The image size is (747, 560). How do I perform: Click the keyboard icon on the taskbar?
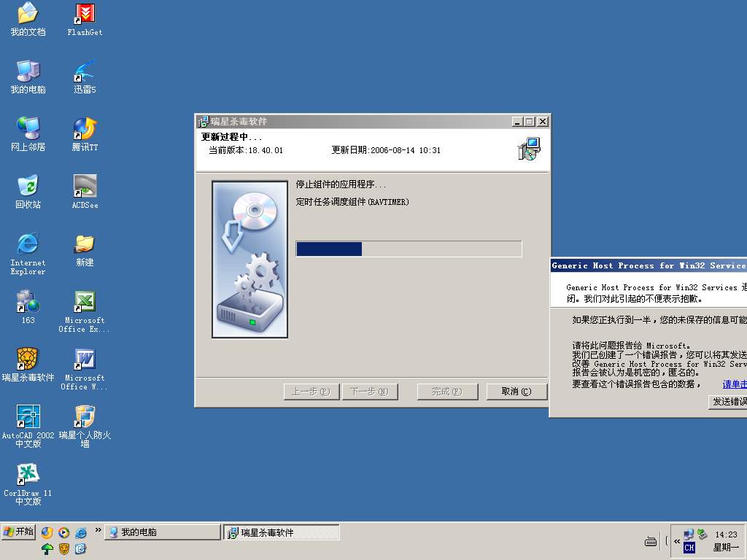pyautogui.click(x=650, y=542)
